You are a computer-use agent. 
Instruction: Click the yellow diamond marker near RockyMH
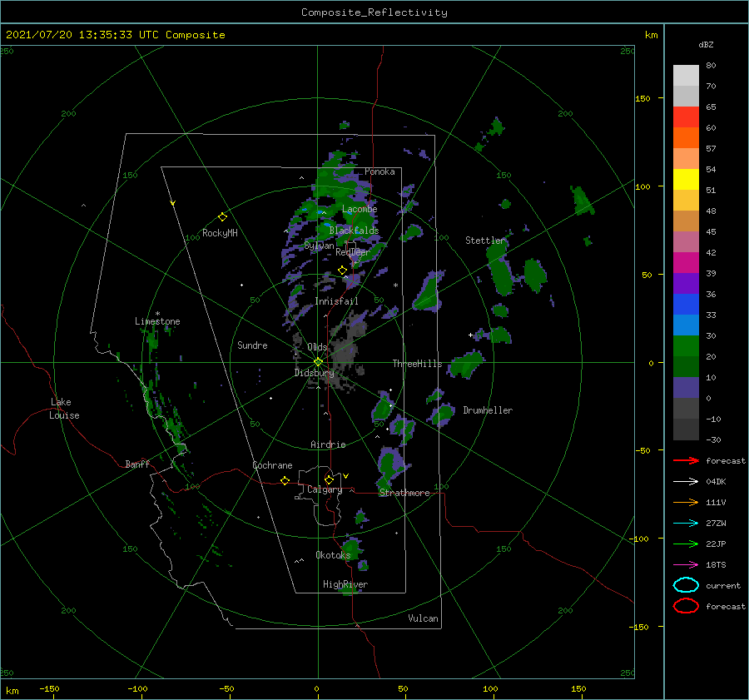(x=222, y=217)
